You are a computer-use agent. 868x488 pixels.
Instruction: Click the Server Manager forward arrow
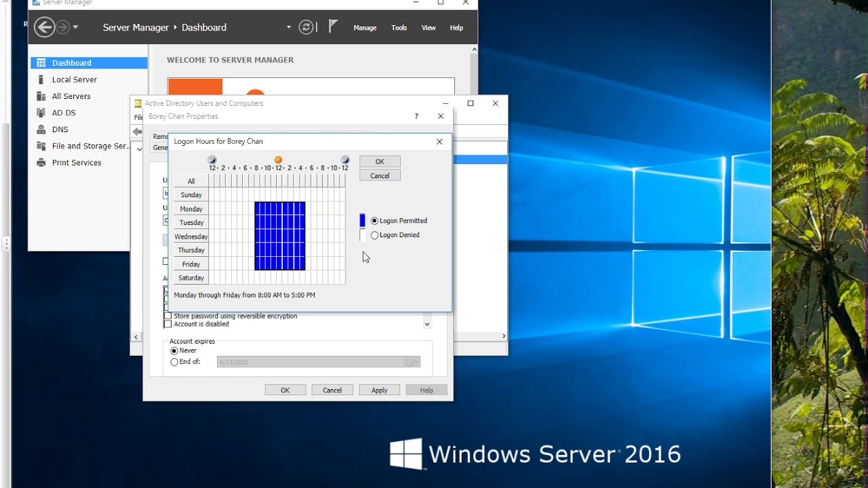coord(63,27)
